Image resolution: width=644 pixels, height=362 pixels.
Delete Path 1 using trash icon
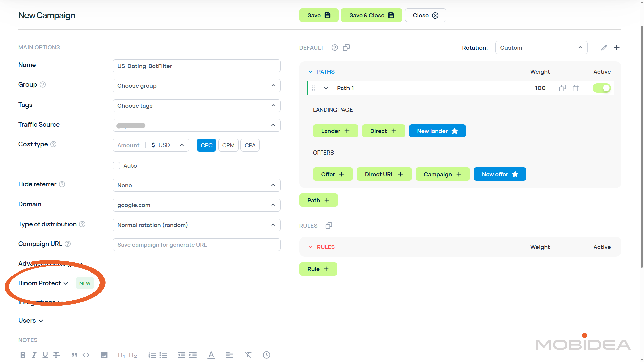coord(576,88)
